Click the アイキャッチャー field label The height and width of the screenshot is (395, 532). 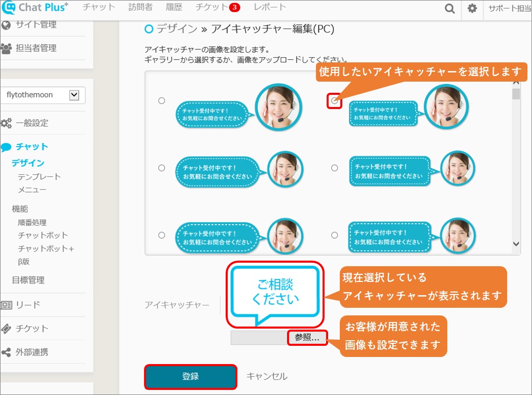[x=177, y=305]
